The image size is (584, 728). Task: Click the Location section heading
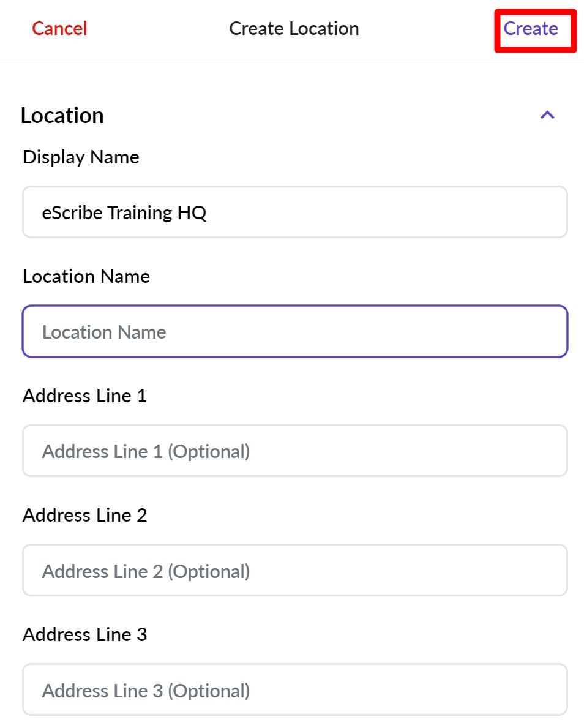62,116
